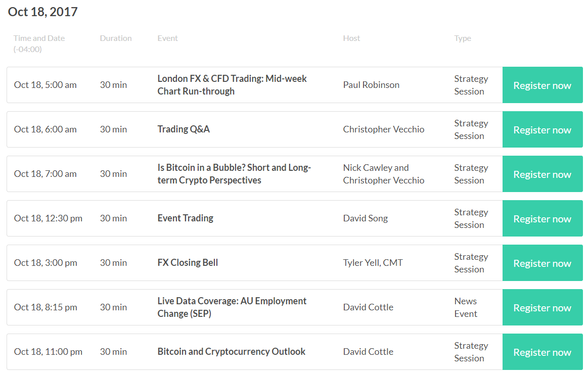Click the Time and Date column header
Image resolution: width=588 pixels, height=374 pixels.
[39, 43]
